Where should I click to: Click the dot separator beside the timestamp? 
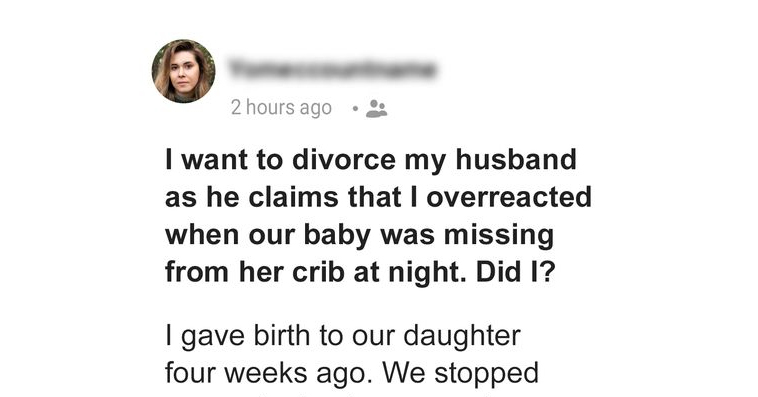pos(355,109)
